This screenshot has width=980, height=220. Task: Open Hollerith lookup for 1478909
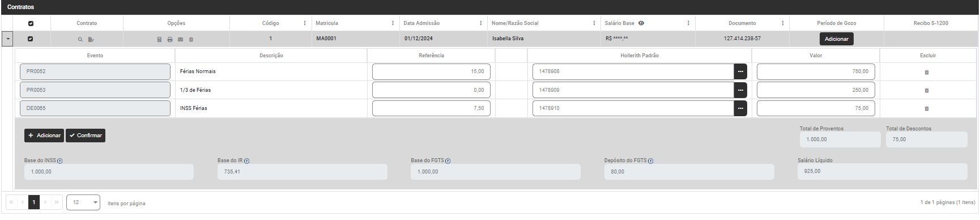740,90
